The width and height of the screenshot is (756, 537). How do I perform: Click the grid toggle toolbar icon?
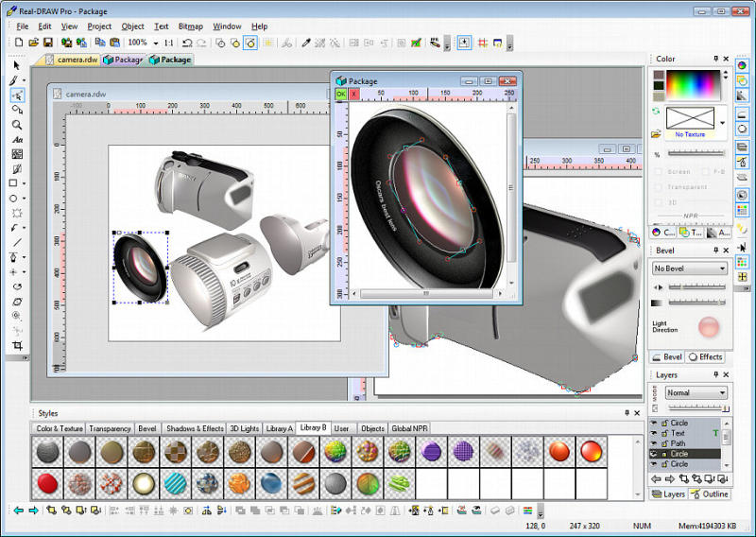click(483, 43)
